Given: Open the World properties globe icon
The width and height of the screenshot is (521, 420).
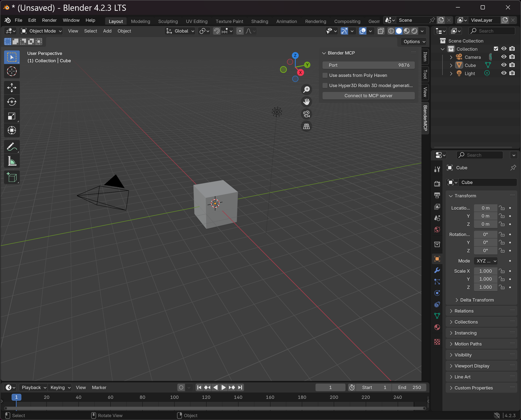Looking at the screenshot, I should pos(437,230).
